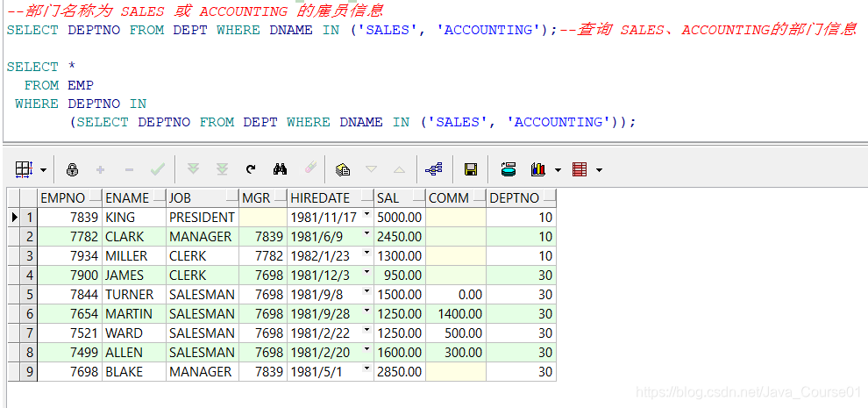Open date dropdown for 1982/1/23
This screenshot has width=868, height=408.
pos(366,254)
